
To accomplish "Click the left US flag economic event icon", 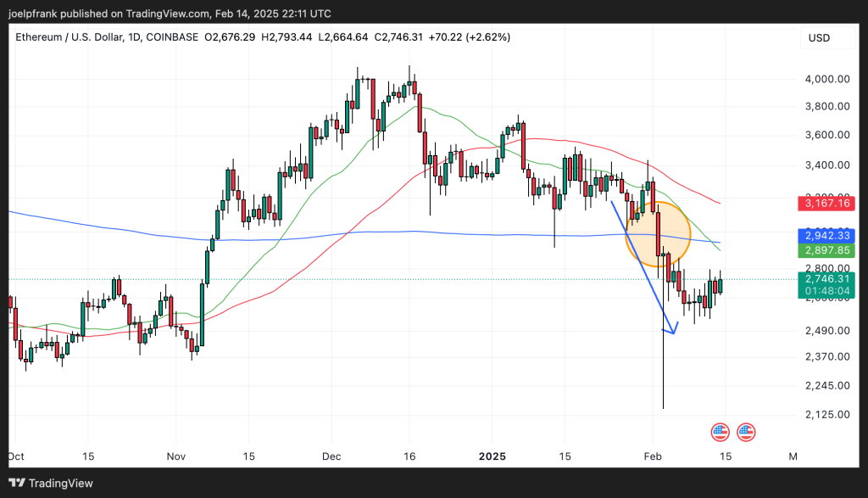I will [x=720, y=432].
